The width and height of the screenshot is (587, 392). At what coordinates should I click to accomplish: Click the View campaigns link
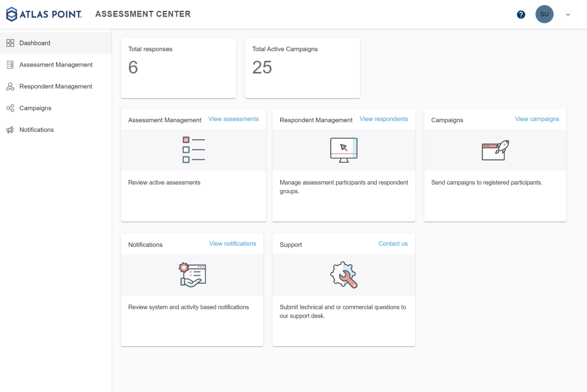[537, 119]
